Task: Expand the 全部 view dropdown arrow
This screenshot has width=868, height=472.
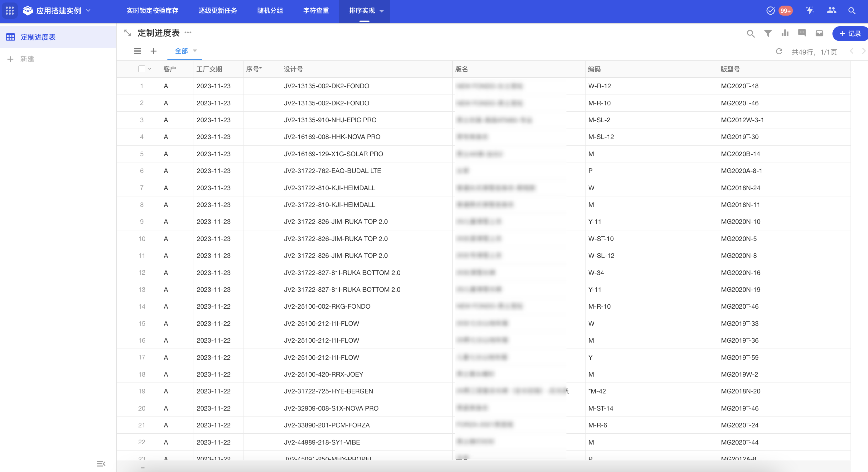Action: (x=195, y=51)
